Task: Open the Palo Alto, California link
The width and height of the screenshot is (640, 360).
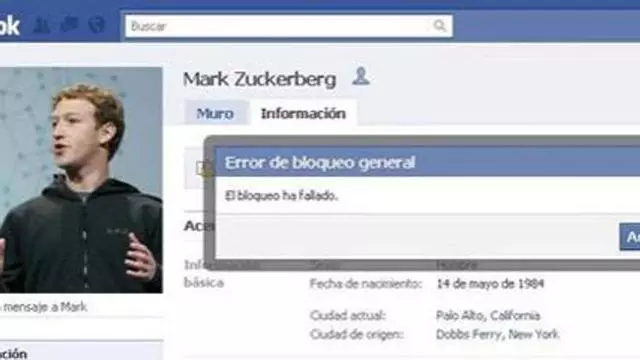Action: click(x=488, y=315)
